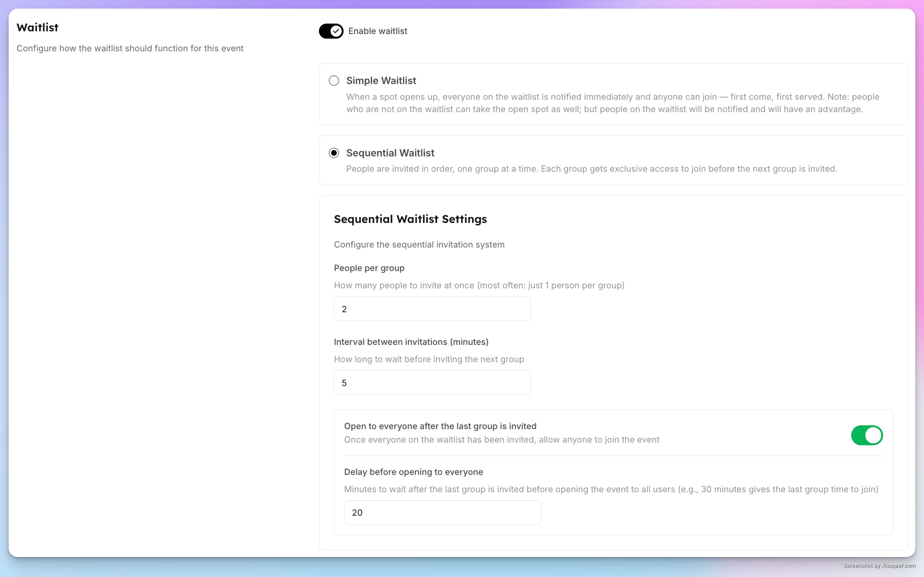Click the Sequential Waitlist option title
The image size is (924, 577).
point(390,153)
